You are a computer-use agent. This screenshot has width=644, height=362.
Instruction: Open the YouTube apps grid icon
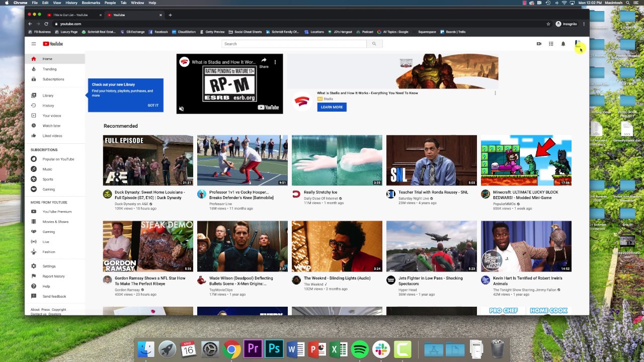551,44
